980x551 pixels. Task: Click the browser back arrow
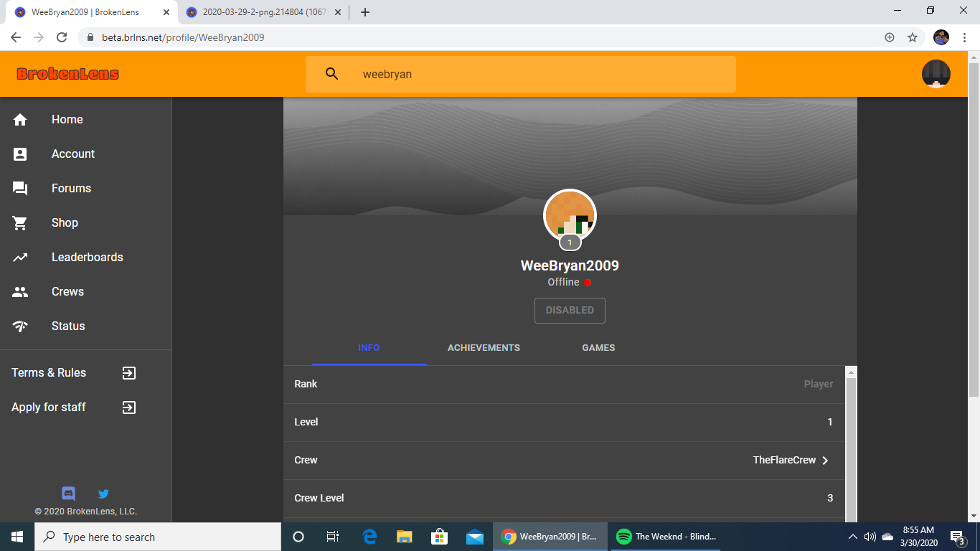click(16, 37)
